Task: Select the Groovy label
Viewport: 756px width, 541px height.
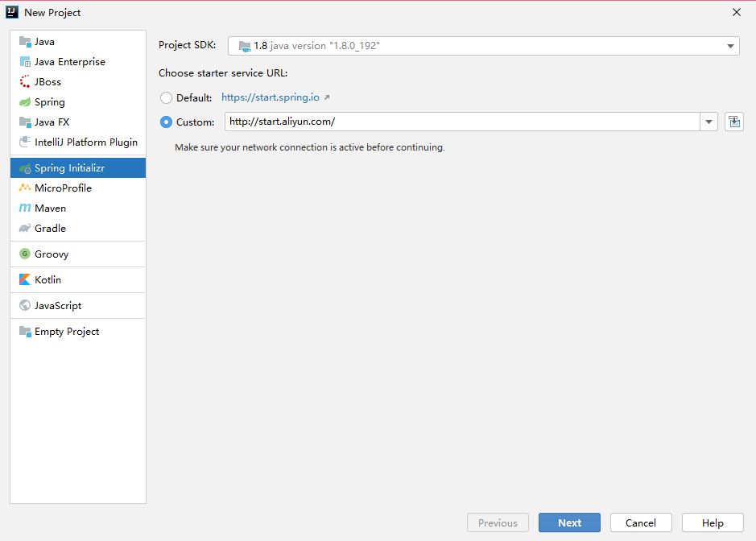Action: pos(52,254)
